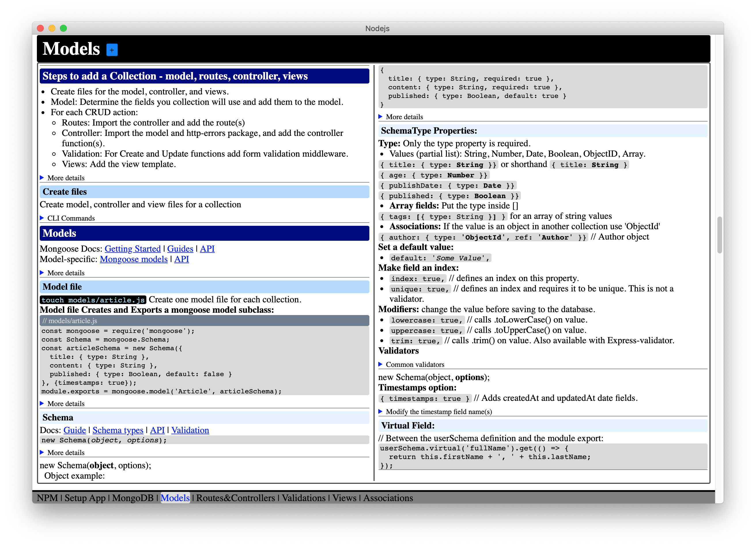Viewport: 756px width, 546px height.
Task: Open the Model-specific API link
Action: pos(182,259)
